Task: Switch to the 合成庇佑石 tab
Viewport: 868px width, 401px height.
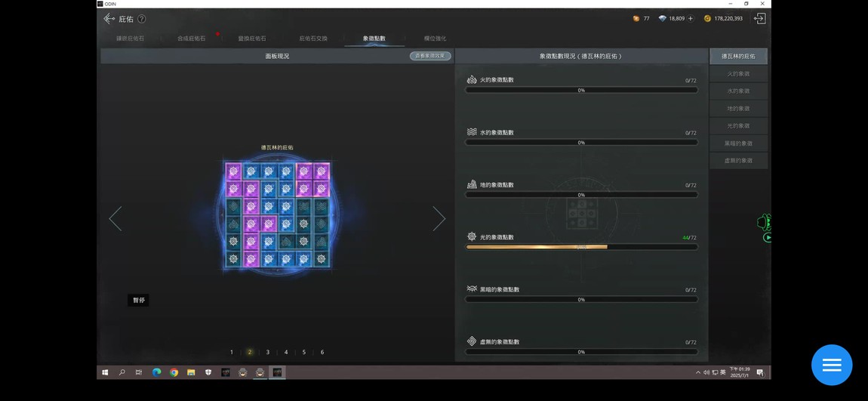Action: tap(191, 39)
